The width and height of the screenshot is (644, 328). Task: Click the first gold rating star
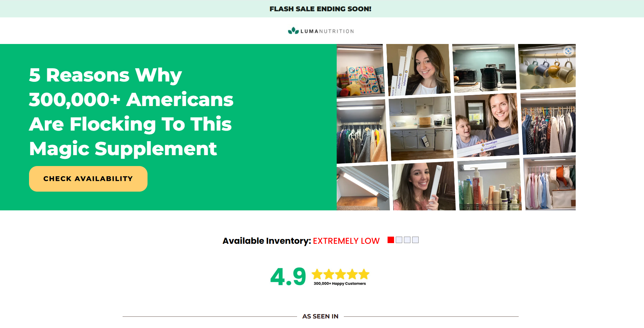point(317,274)
